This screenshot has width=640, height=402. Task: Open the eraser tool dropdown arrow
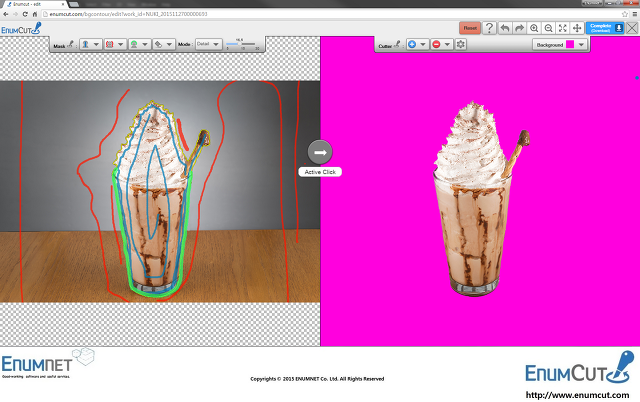click(169, 44)
